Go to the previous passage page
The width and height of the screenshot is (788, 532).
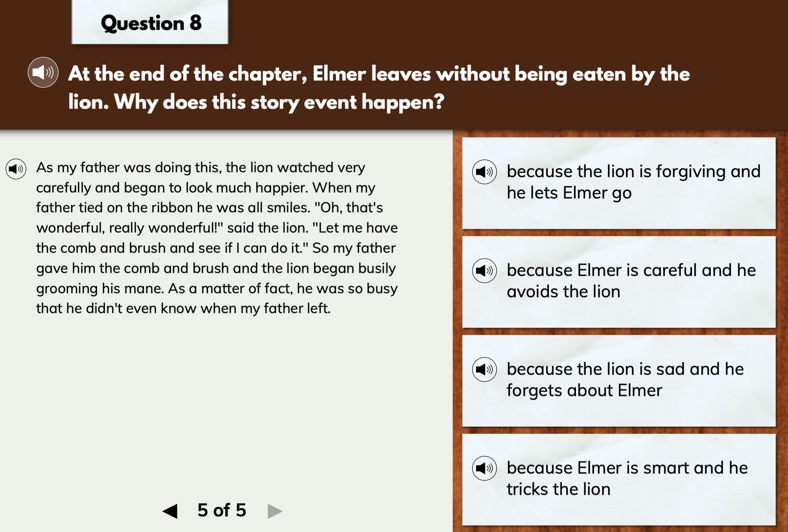[170, 511]
